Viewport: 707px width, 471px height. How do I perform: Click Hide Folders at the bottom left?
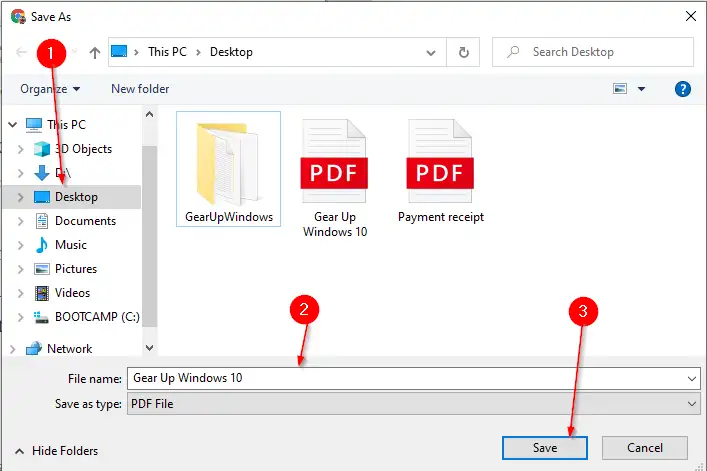point(57,450)
